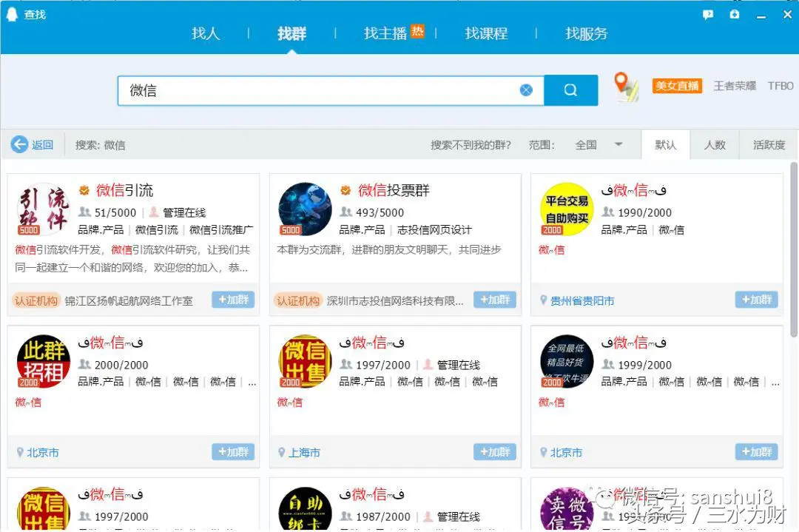Join the 1999/2000 北京市 group with +加群
The height and width of the screenshot is (532, 799).
(x=757, y=451)
